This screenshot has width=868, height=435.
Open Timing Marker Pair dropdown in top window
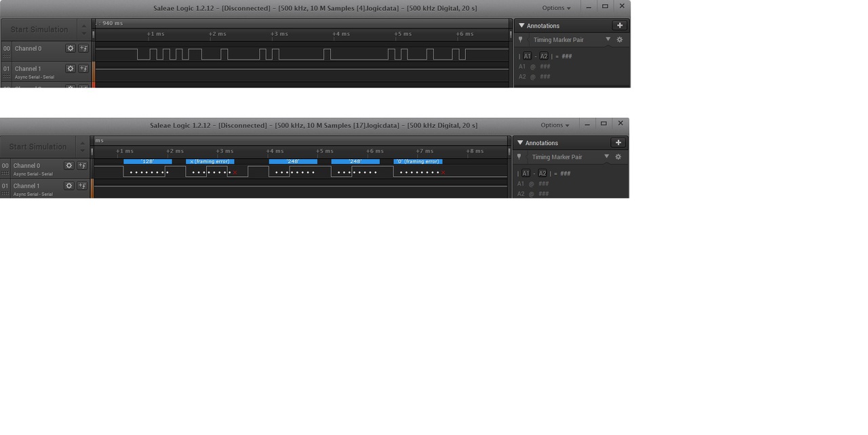click(608, 39)
